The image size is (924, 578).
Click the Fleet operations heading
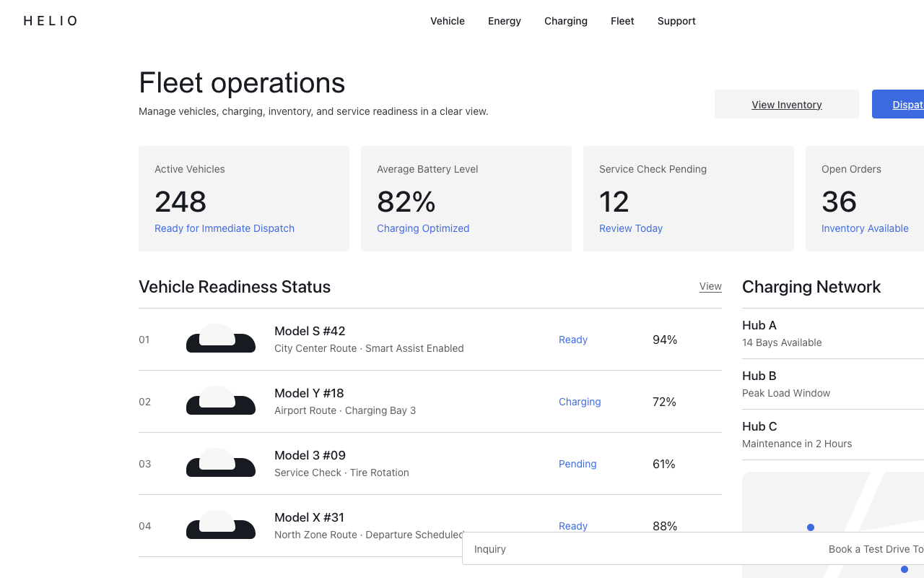point(242,82)
